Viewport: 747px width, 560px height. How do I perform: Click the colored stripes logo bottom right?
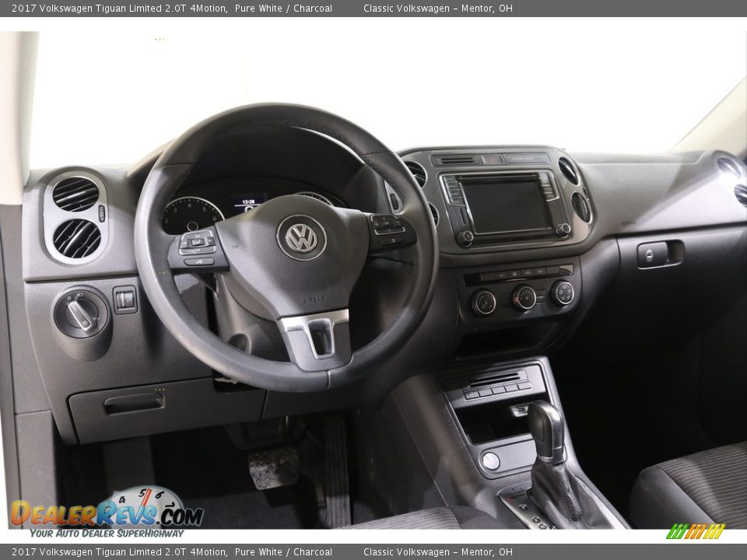(x=696, y=531)
